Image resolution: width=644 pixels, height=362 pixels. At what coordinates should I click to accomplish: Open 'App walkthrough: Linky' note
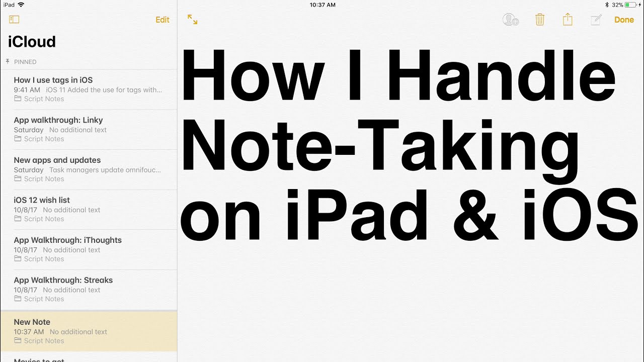click(x=89, y=129)
